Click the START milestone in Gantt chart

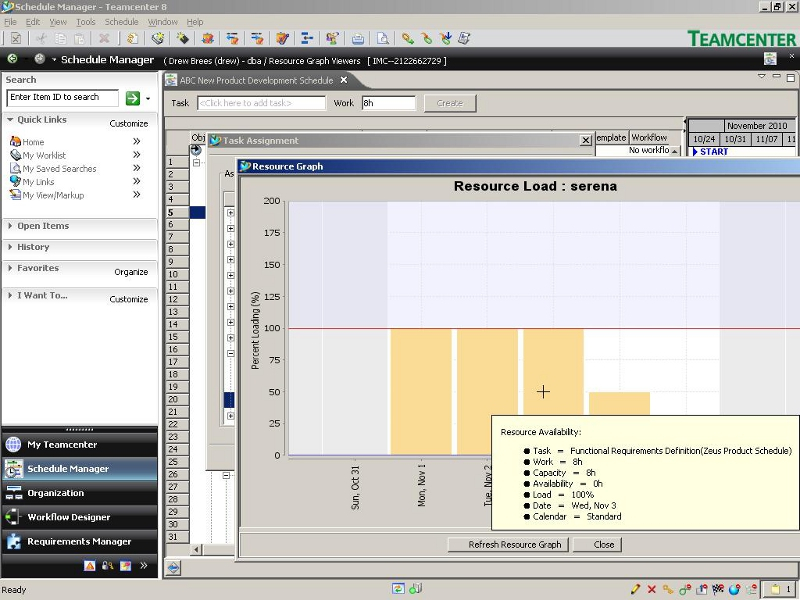pyautogui.click(x=710, y=152)
